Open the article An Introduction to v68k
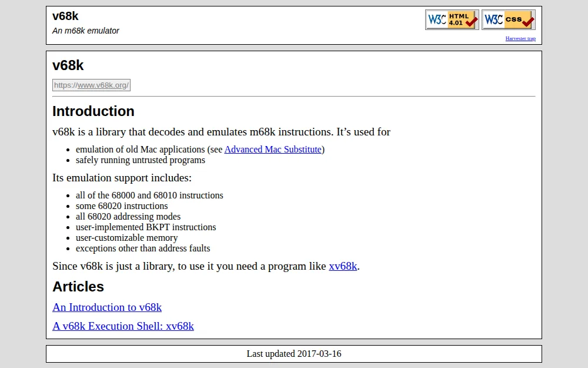The height and width of the screenshot is (368, 588). coord(107,307)
